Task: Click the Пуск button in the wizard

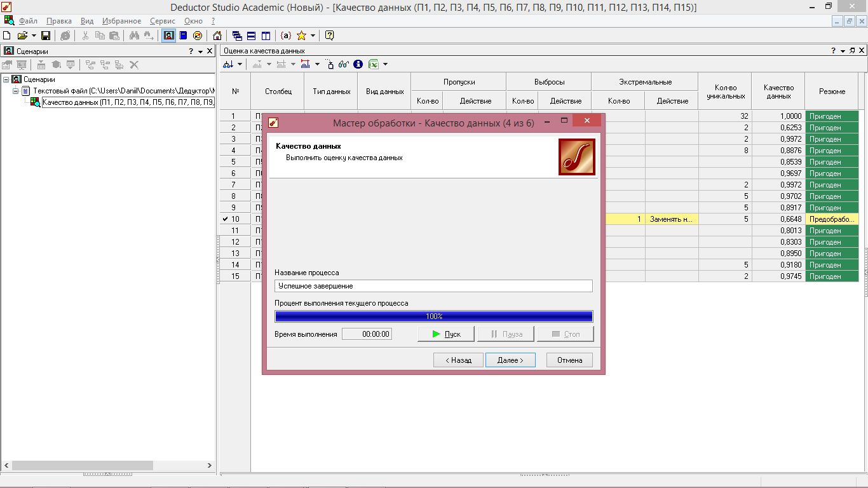Action: (x=445, y=334)
